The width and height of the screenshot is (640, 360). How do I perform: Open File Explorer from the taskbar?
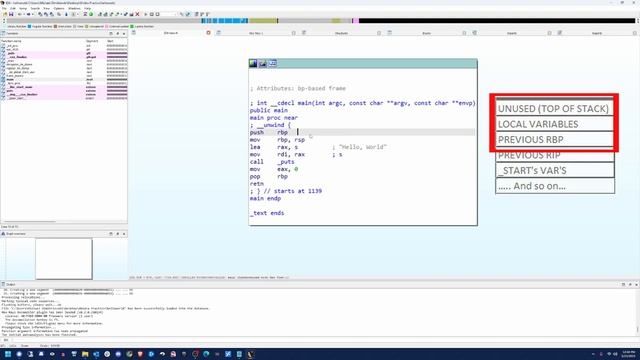[x=85, y=354]
